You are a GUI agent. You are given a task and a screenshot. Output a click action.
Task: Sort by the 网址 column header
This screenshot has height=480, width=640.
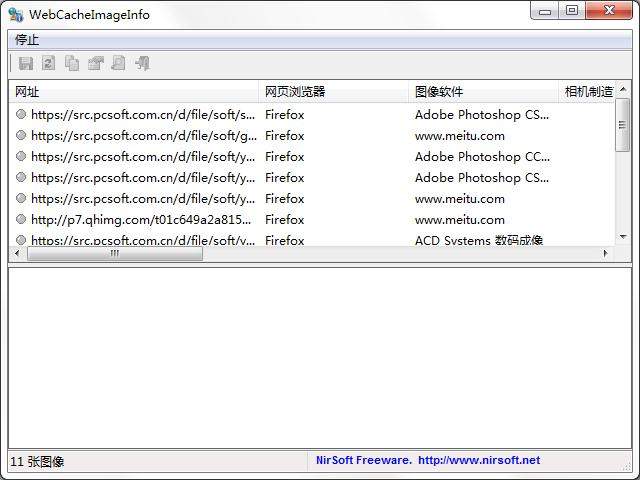pyautogui.click(x=133, y=91)
